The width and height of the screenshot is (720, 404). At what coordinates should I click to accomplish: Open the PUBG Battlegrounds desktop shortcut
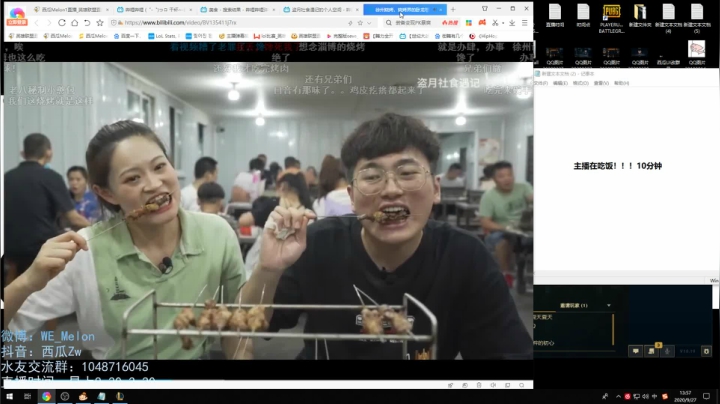611,18
